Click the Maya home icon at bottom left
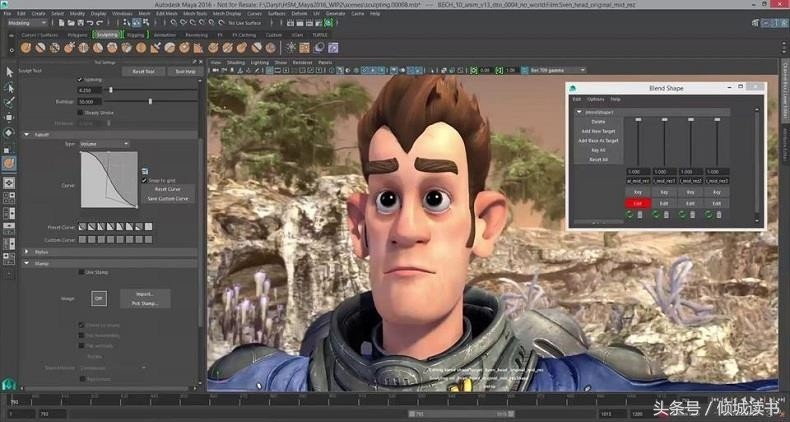 tap(9, 385)
